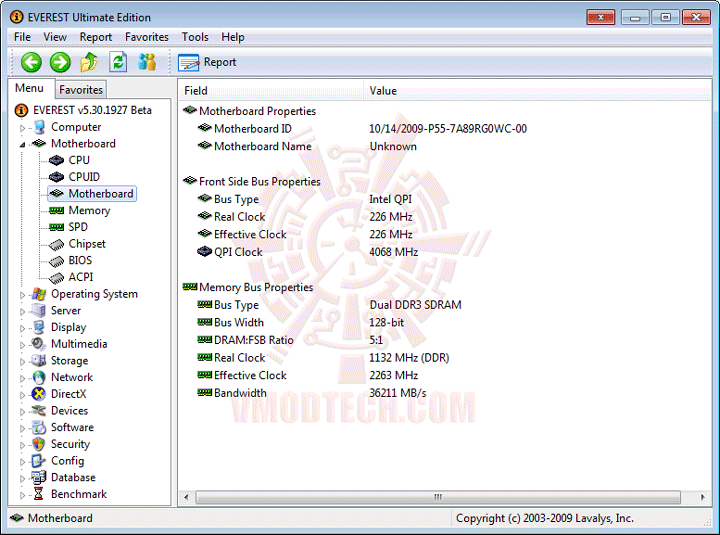This screenshot has width=720, height=535.
Task: Click the Security shield icon
Action: (x=39, y=444)
